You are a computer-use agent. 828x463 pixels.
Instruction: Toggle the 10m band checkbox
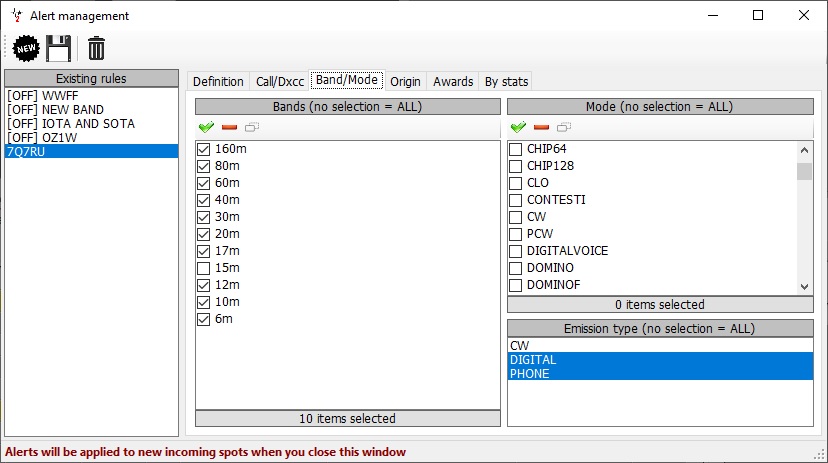tap(203, 302)
